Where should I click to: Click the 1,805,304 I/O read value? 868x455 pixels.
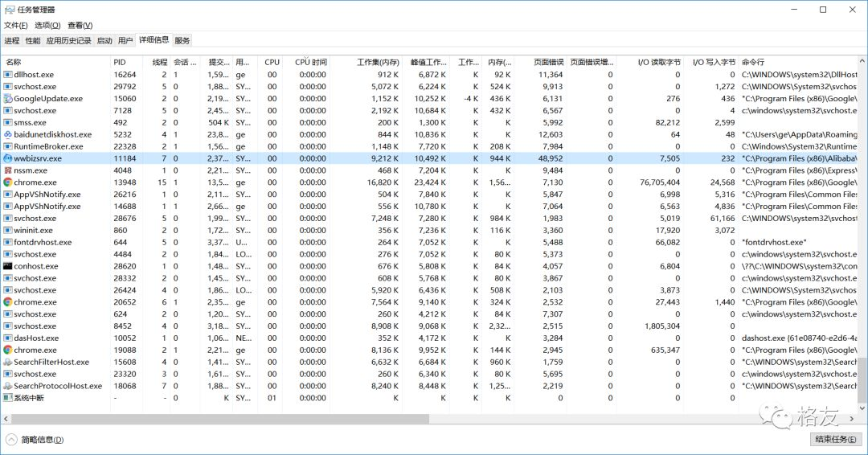(x=662, y=326)
